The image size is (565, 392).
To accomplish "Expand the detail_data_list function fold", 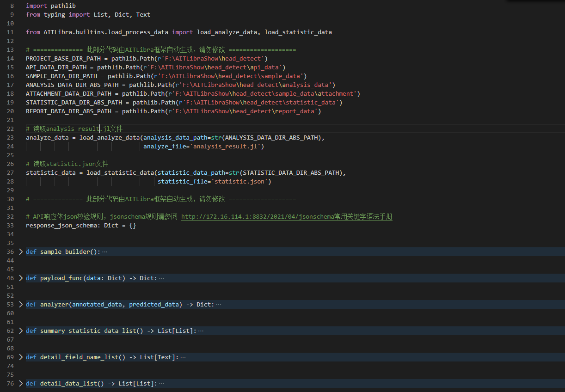I will tap(20, 384).
